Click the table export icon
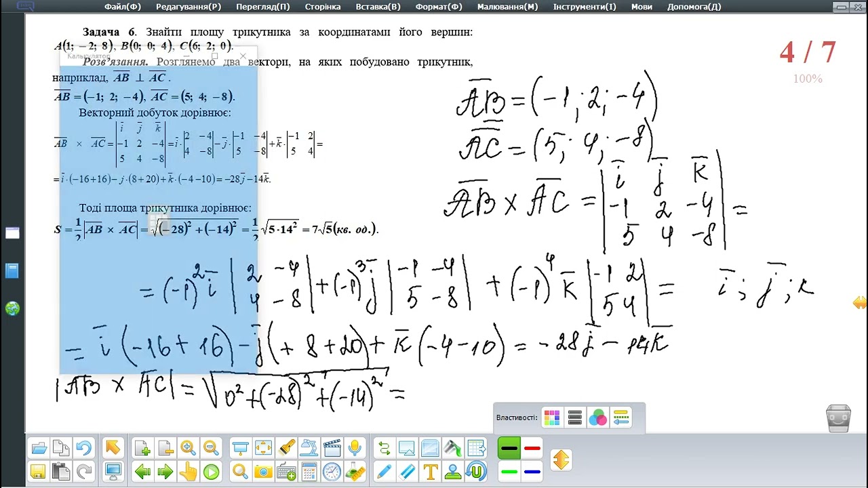The height and width of the screenshot is (488, 868). [476, 448]
